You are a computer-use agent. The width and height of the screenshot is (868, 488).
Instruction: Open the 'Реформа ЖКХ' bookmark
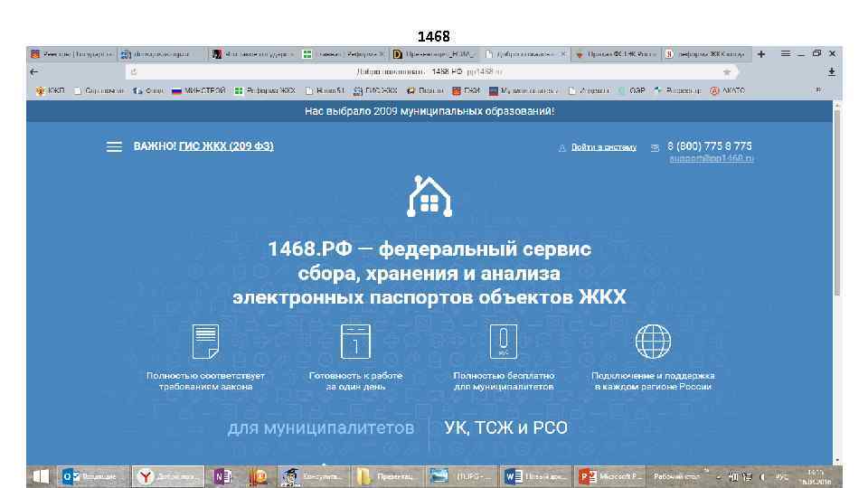pyautogui.click(x=265, y=90)
